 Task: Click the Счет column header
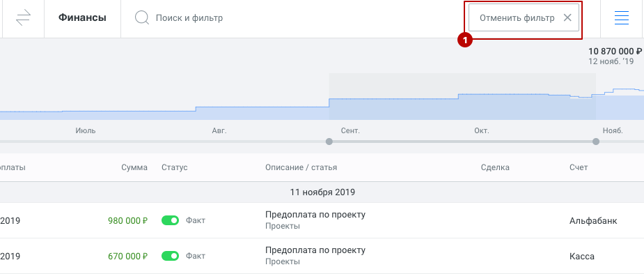pos(579,167)
